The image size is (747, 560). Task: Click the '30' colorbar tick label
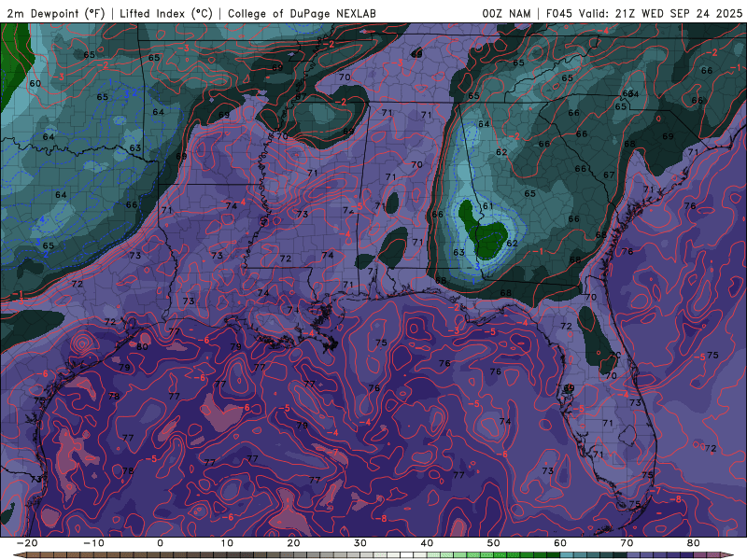[x=360, y=543]
